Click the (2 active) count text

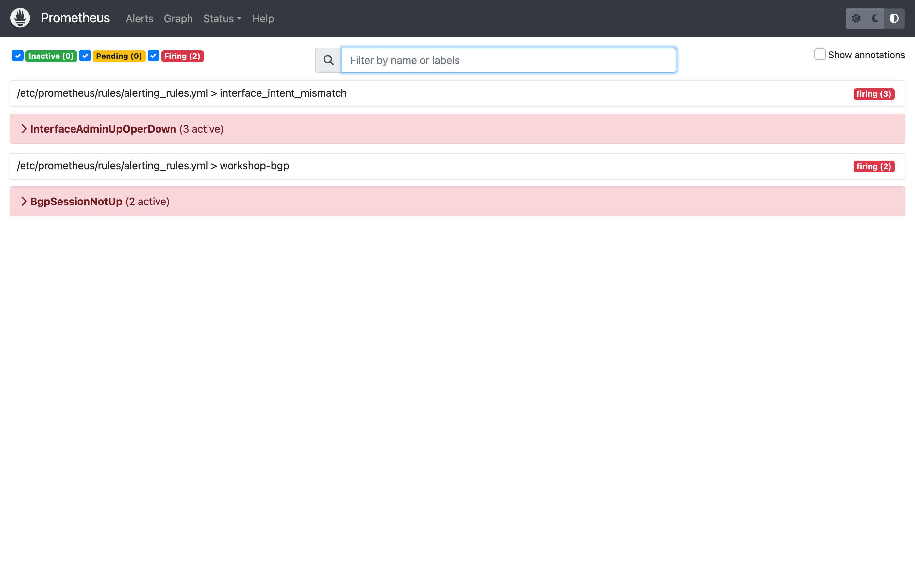coord(147,202)
